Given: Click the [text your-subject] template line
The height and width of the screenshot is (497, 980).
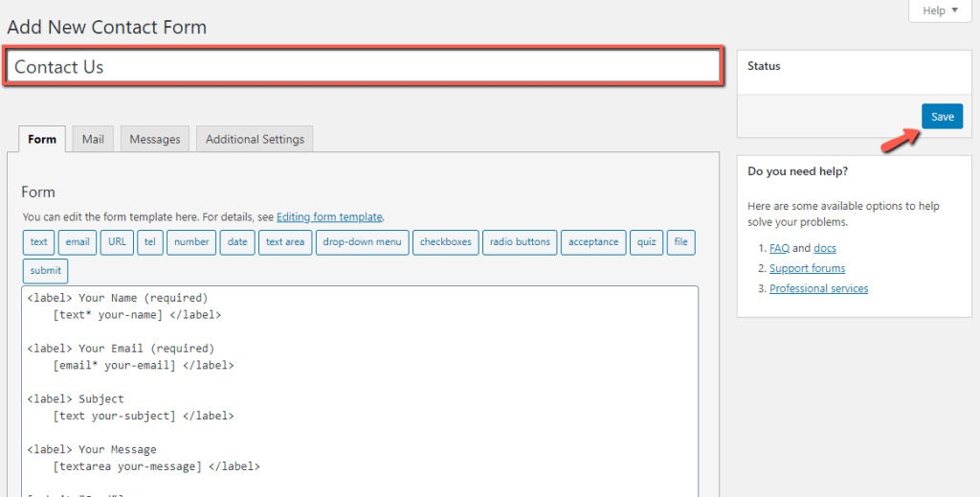Looking at the screenshot, I should pyautogui.click(x=144, y=416).
